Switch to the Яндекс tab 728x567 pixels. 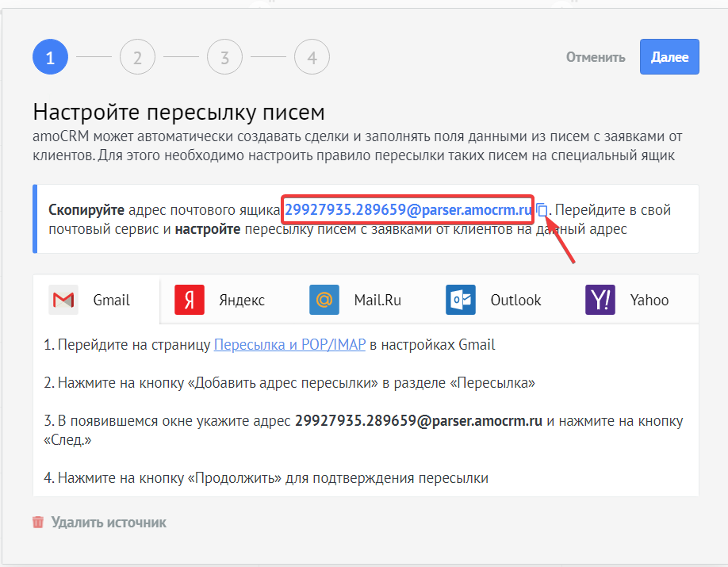click(x=220, y=300)
